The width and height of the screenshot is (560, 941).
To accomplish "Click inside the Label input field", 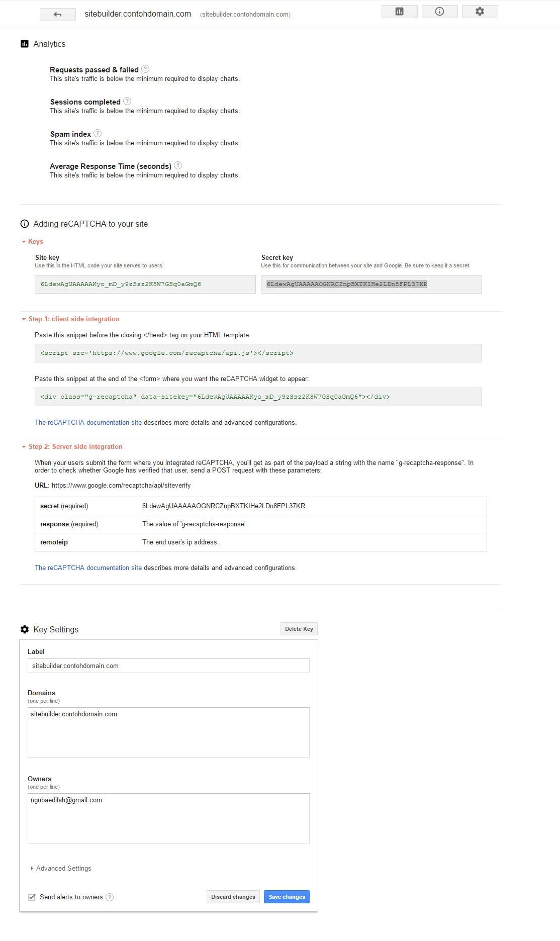I will pos(168,665).
